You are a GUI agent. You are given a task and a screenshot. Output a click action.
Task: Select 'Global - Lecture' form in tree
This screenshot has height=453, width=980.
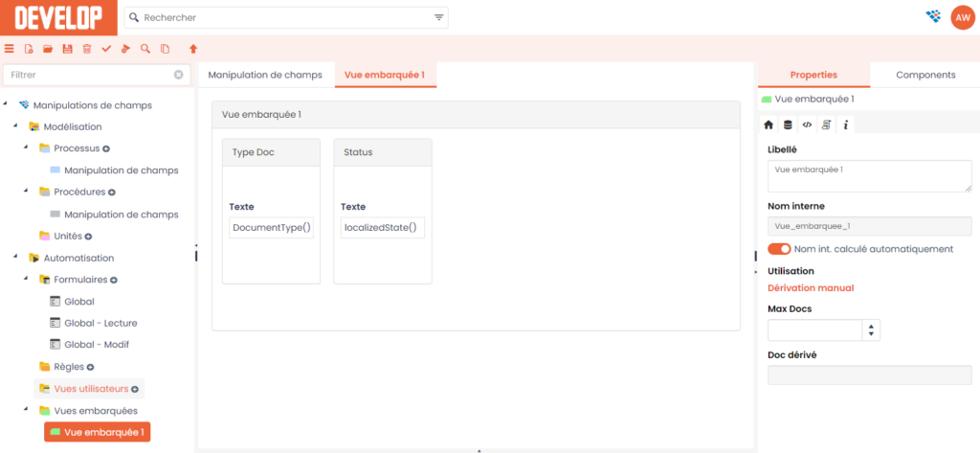pos(100,323)
